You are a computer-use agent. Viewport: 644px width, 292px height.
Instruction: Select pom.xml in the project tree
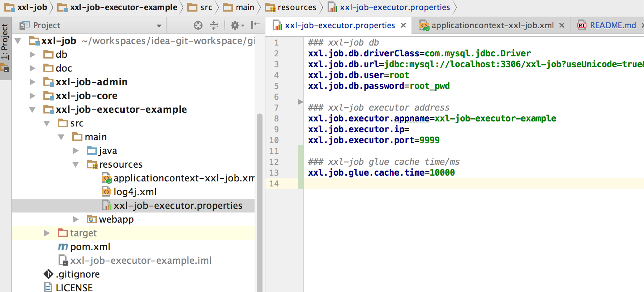click(90, 247)
